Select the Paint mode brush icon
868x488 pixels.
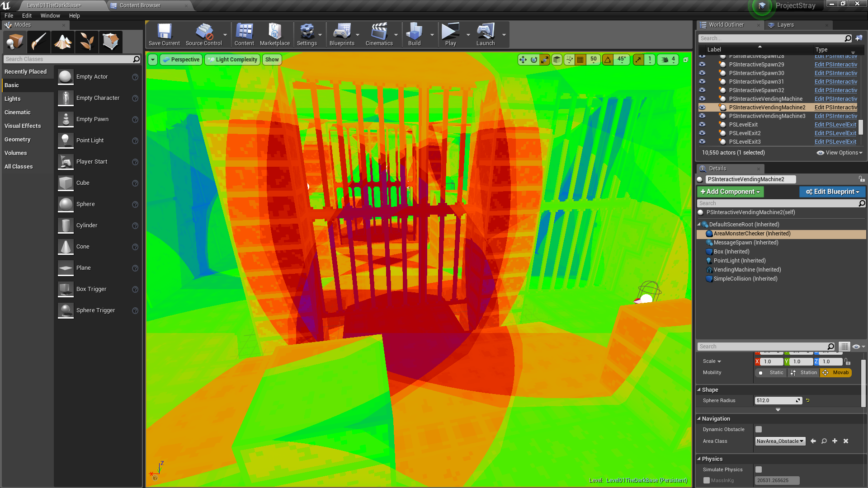click(x=39, y=42)
